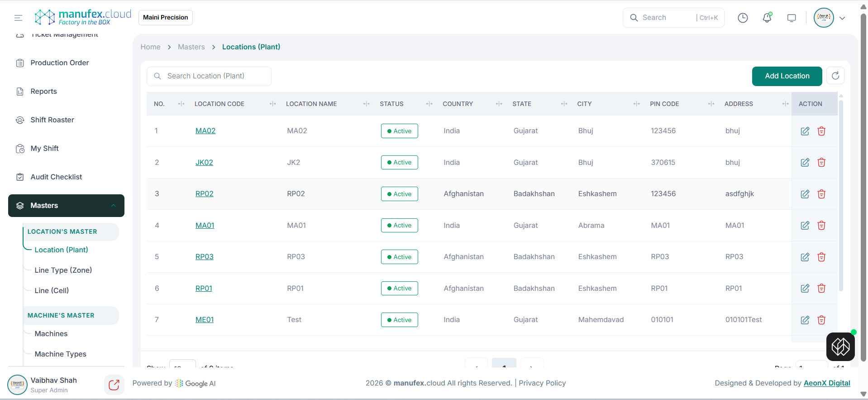This screenshot has width=868, height=400.
Task: Delete the RP02 location row
Action: pos(821,194)
